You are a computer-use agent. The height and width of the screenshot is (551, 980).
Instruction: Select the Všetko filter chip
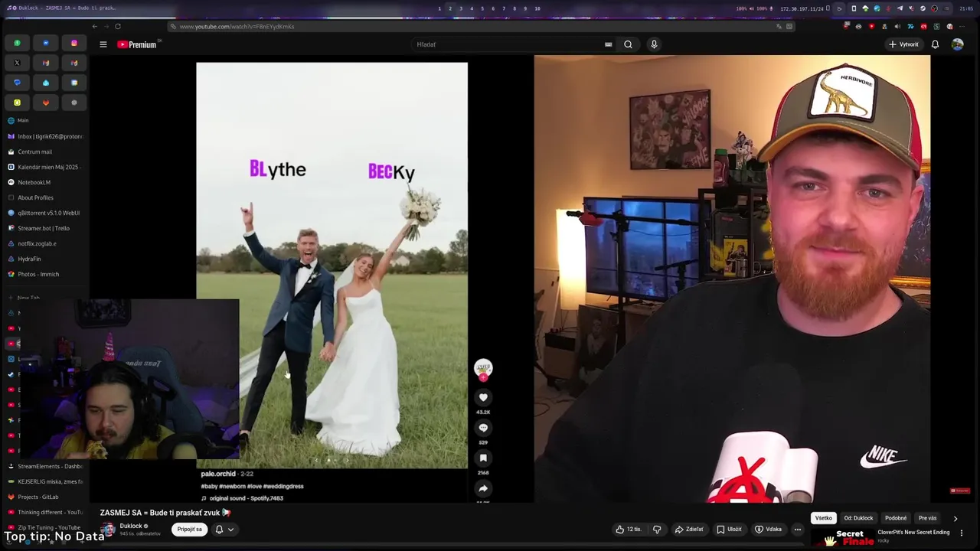pos(823,518)
